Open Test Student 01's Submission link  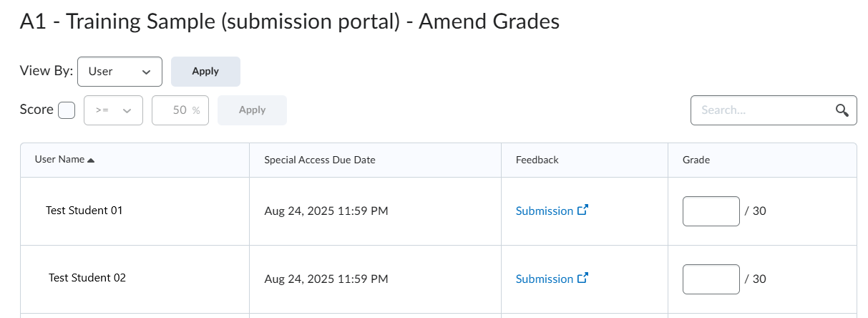point(544,211)
